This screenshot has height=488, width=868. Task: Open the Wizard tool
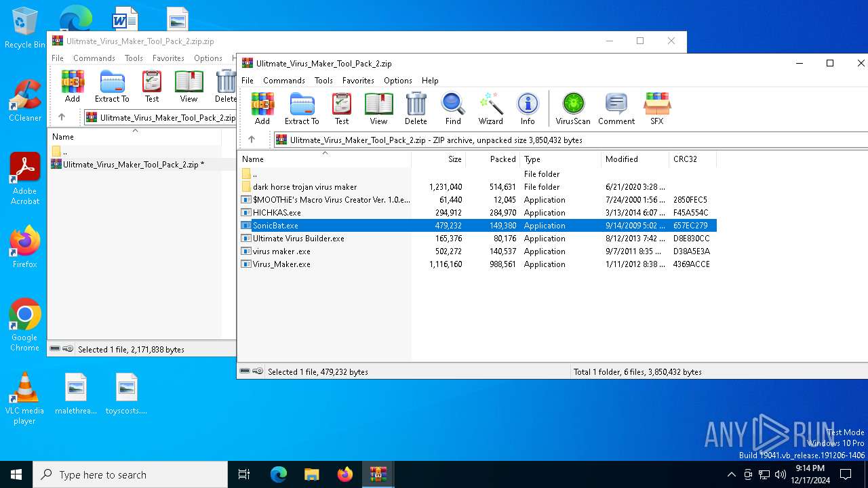490,108
